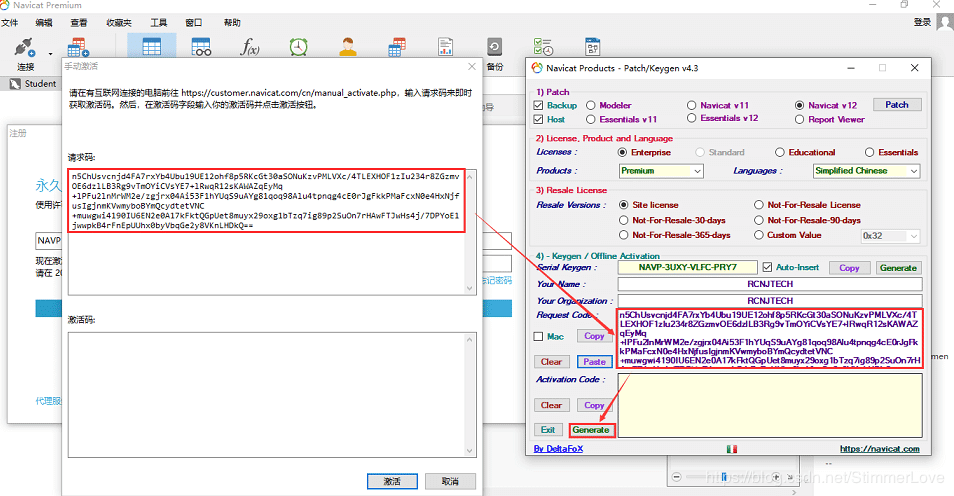The image size is (954, 496).
Task: Open the By DeltaFoX link
Action: click(558, 449)
